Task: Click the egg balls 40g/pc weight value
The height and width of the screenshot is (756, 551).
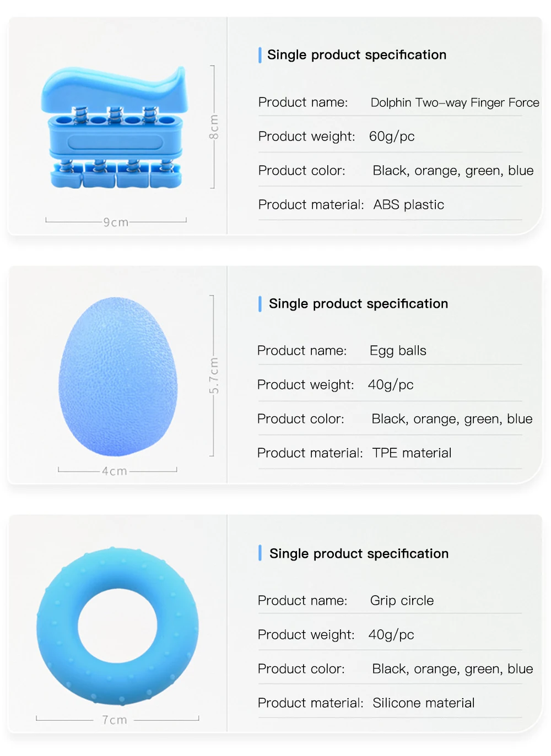Action: pos(391,385)
